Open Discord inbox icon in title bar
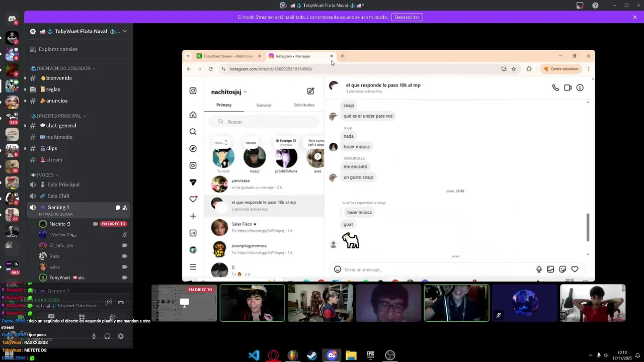The image size is (644, 362). coord(580,6)
